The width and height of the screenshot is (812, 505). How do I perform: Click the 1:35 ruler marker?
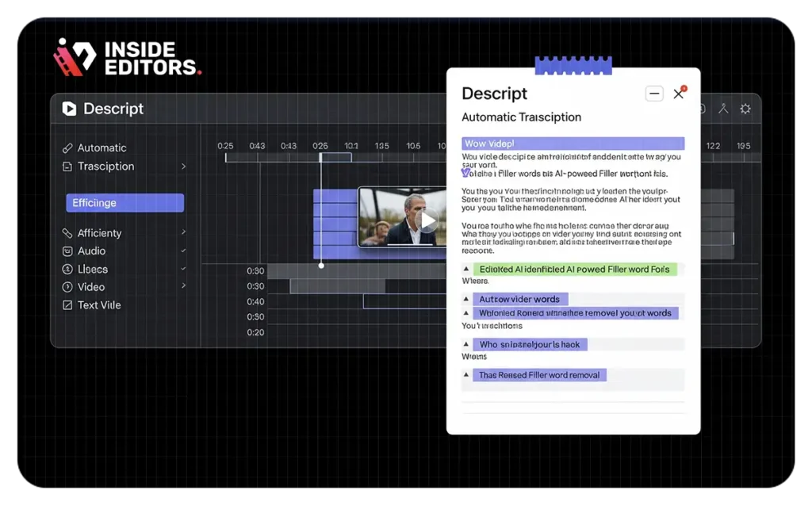pyautogui.click(x=382, y=146)
